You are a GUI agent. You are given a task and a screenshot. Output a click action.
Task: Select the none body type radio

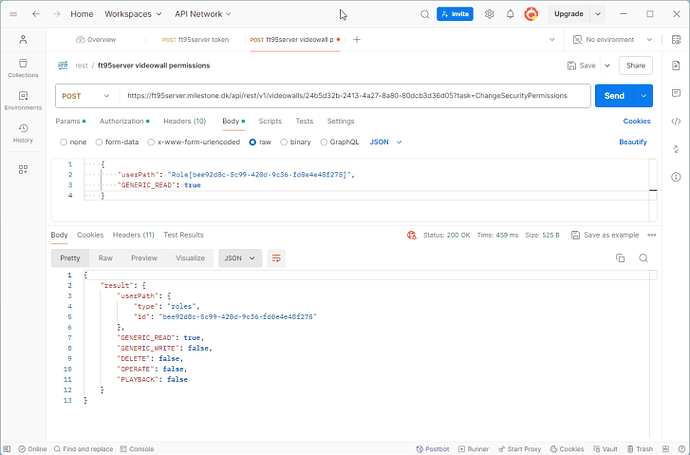point(65,142)
